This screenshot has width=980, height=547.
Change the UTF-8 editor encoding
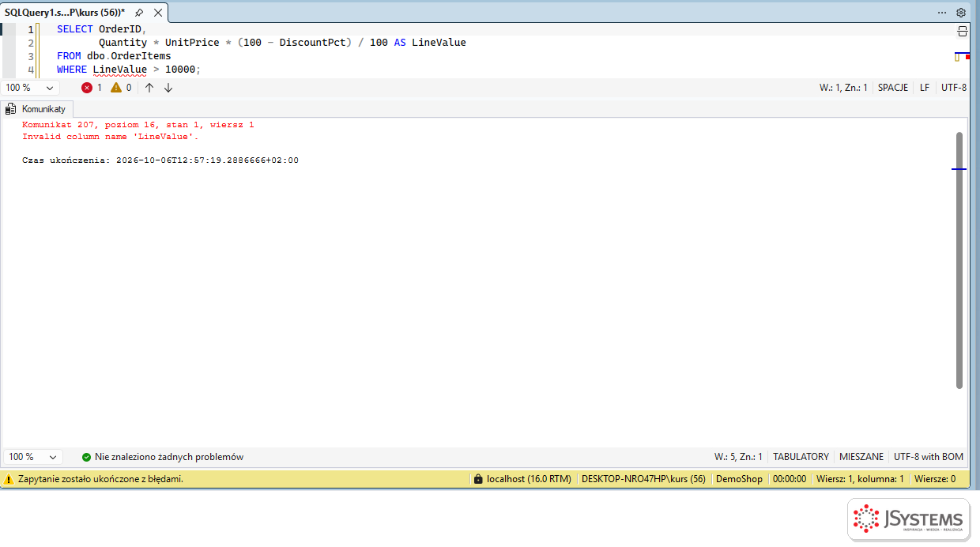point(954,88)
